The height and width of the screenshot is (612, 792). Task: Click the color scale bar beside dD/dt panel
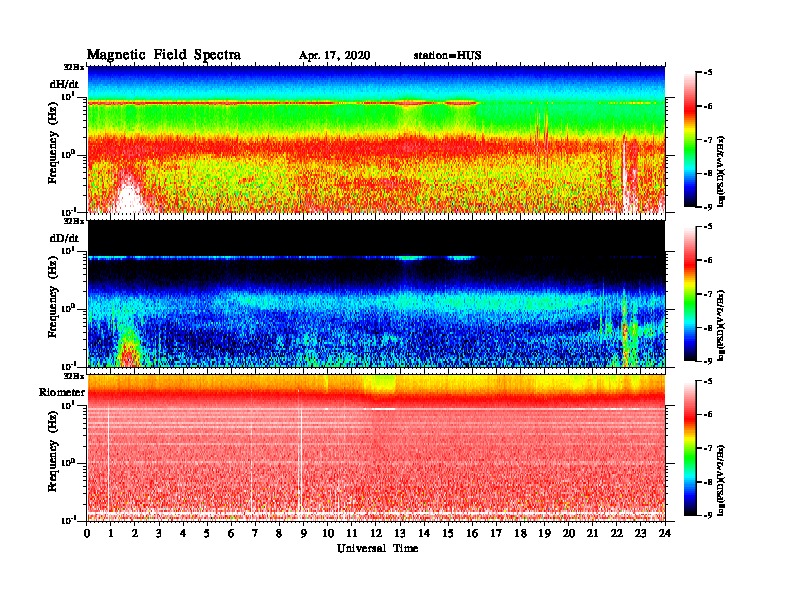click(690, 293)
